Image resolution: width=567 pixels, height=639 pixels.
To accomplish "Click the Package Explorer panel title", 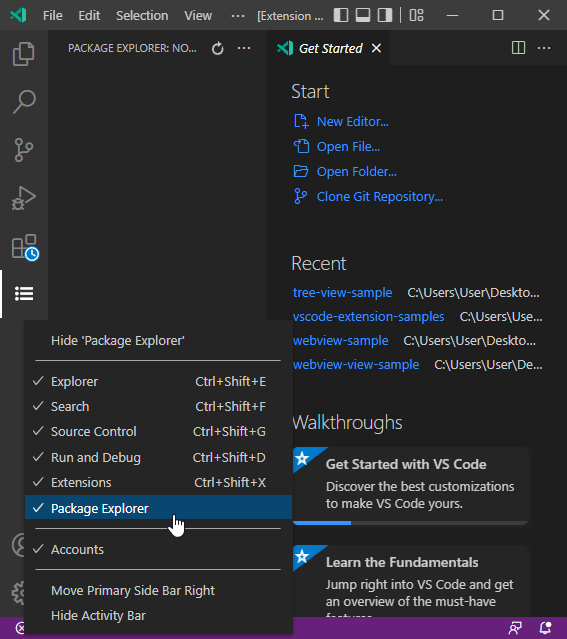I will 132,48.
